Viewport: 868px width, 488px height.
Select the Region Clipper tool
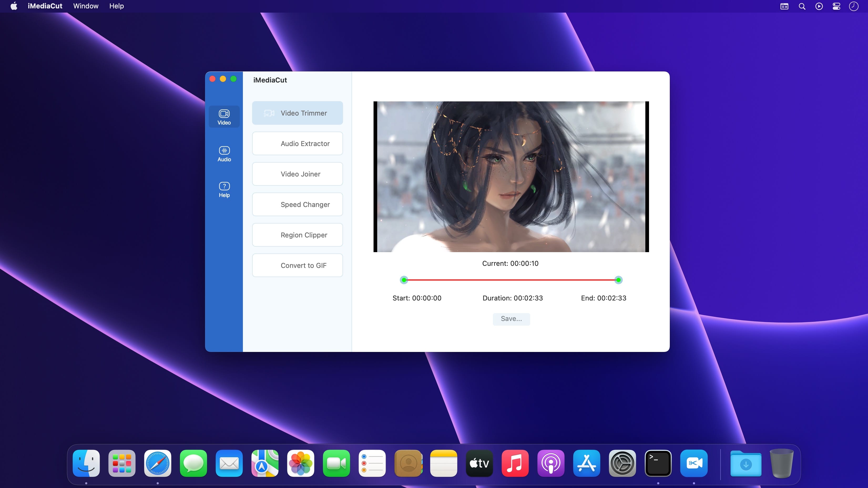pos(297,235)
